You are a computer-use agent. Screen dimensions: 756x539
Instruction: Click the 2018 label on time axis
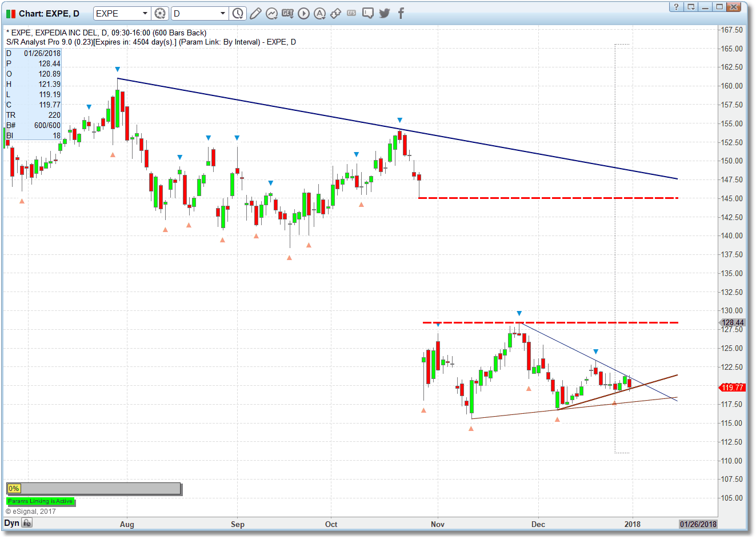[x=633, y=524]
